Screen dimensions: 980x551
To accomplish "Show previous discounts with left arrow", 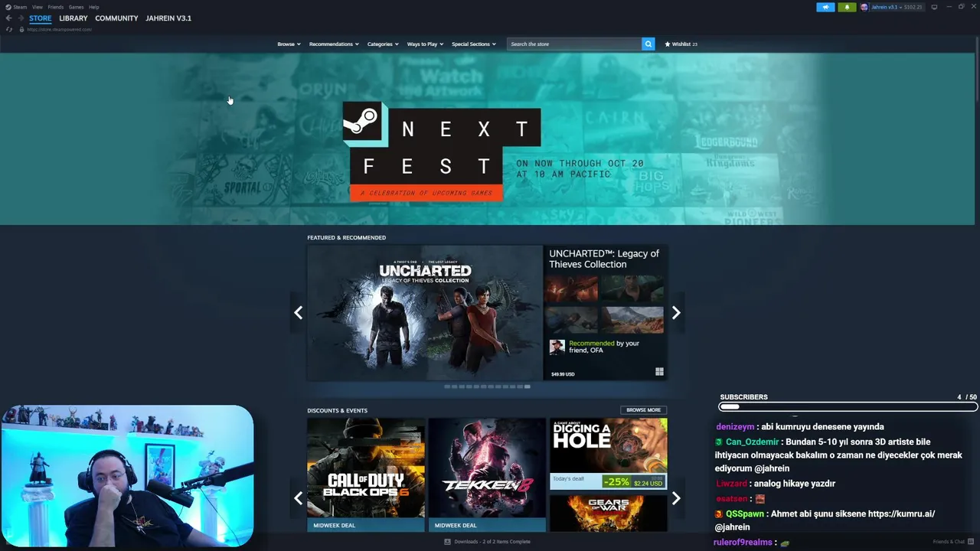I will (x=299, y=498).
